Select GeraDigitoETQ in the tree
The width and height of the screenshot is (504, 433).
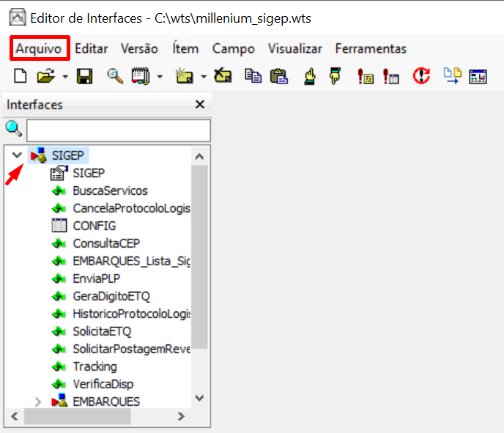coord(111,297)
